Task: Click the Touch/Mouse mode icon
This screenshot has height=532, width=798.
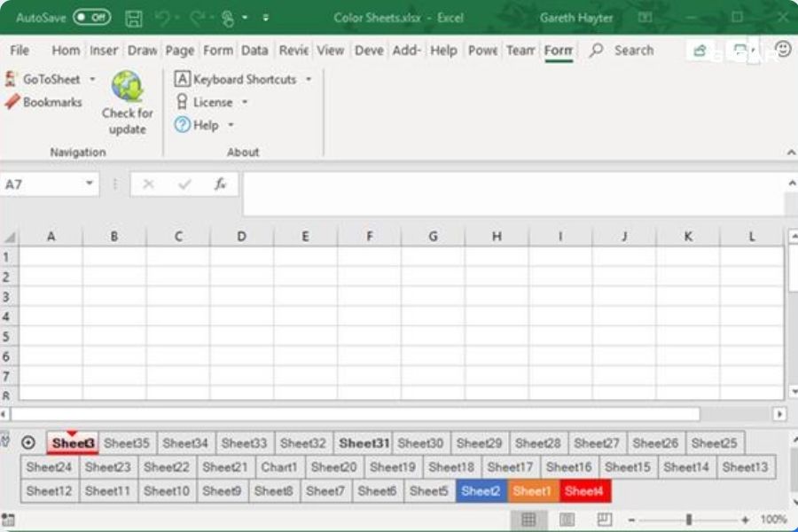Action: tap(228, 19)
